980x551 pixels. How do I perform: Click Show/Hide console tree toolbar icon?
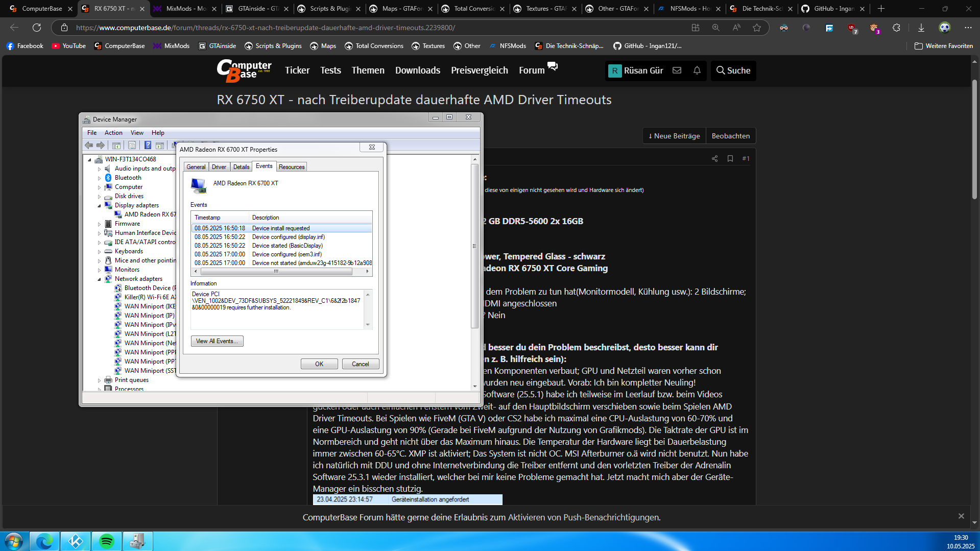116,146
